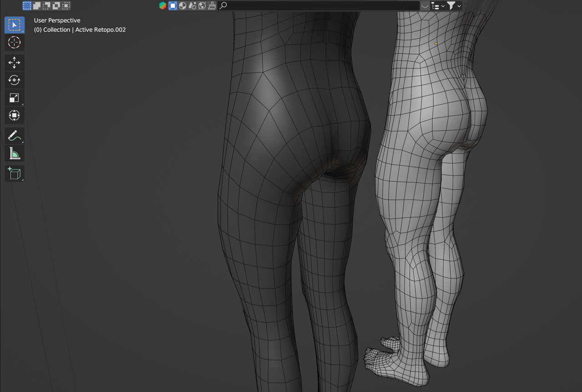Select the Annotate pencil tool
This screenshot has width=582, height=392.
pyautogui.click(x=14, y=136)
